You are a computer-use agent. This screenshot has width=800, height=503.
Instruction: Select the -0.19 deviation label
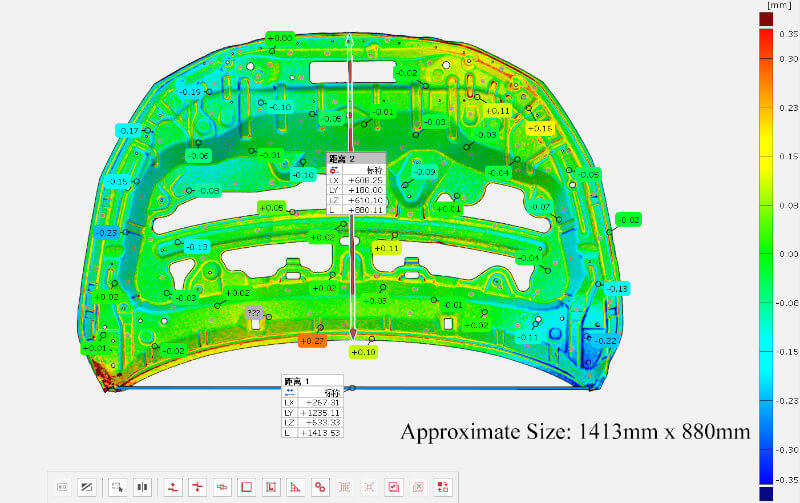190,92
